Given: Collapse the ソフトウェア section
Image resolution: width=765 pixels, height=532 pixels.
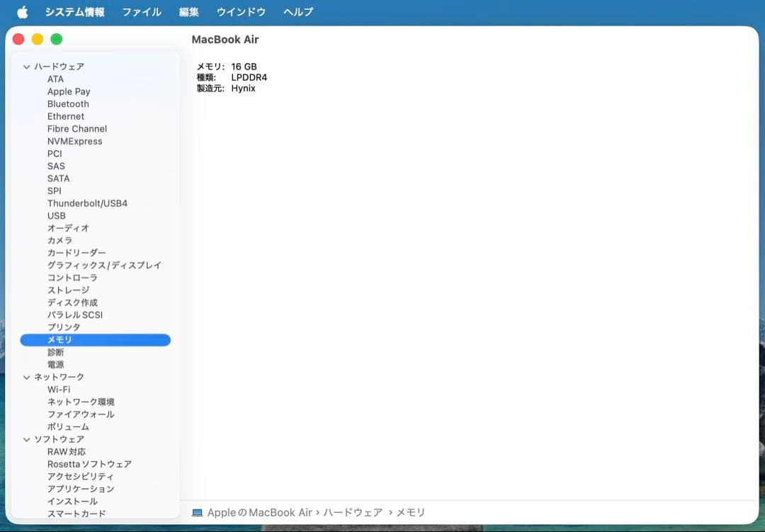Looking at the screenshot, I should point(27,439).
